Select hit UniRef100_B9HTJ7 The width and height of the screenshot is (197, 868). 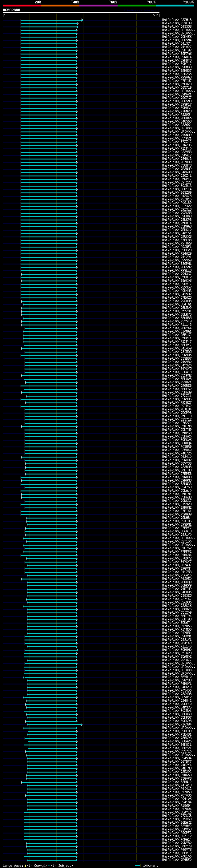tap(177, 64)
